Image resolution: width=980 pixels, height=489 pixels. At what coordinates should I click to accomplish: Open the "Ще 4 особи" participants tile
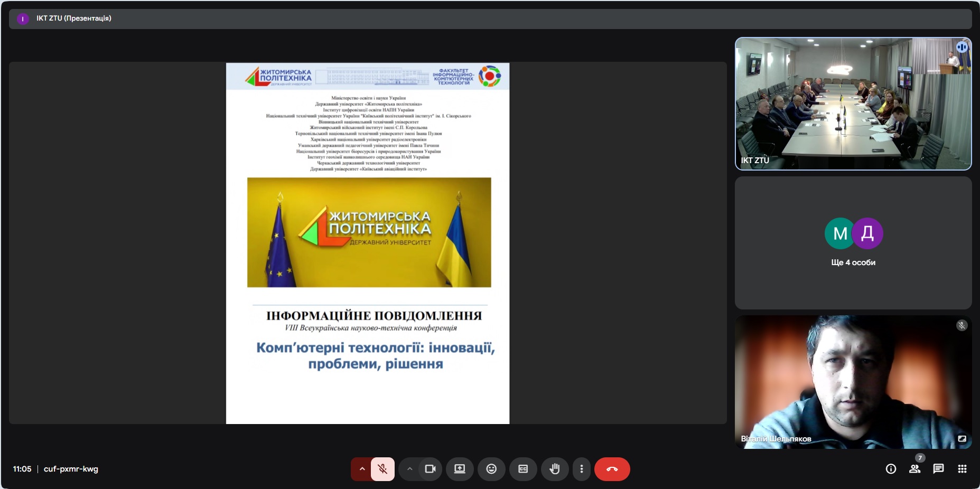(853, 243)
